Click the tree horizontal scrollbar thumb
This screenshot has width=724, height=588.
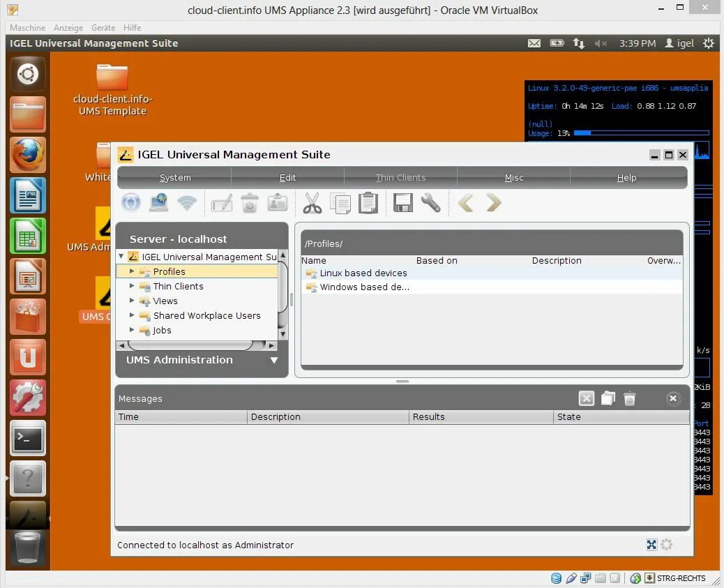point(190,345)
